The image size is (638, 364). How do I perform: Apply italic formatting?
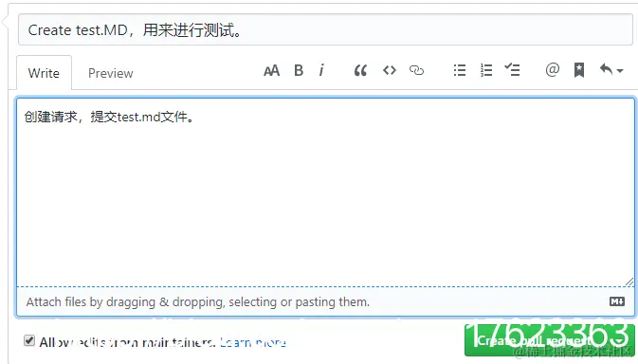pyautogui.click(x=321, y=70)
